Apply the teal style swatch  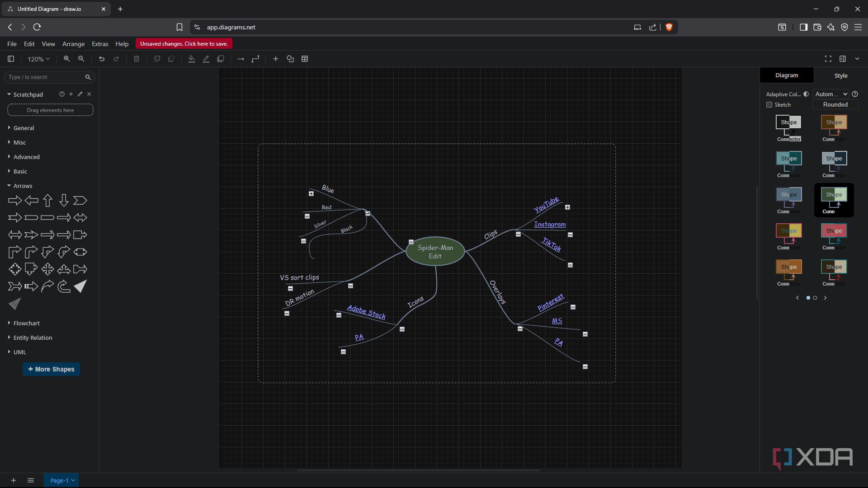tap(789, 164)
